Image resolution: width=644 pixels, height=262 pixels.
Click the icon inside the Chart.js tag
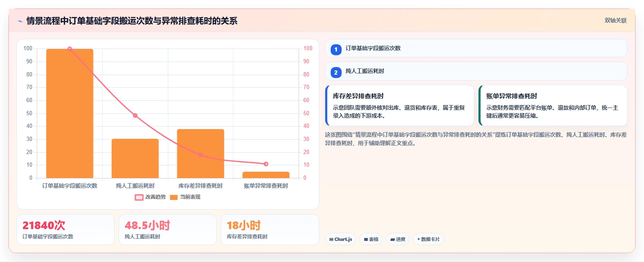pyautogui.click(x=332, y=239)
